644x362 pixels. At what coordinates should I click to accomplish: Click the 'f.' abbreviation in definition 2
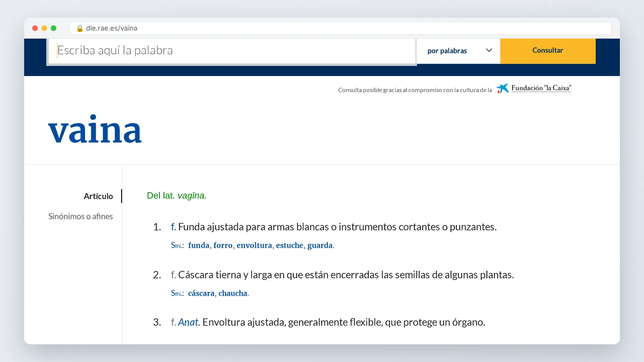coord(173,275)
